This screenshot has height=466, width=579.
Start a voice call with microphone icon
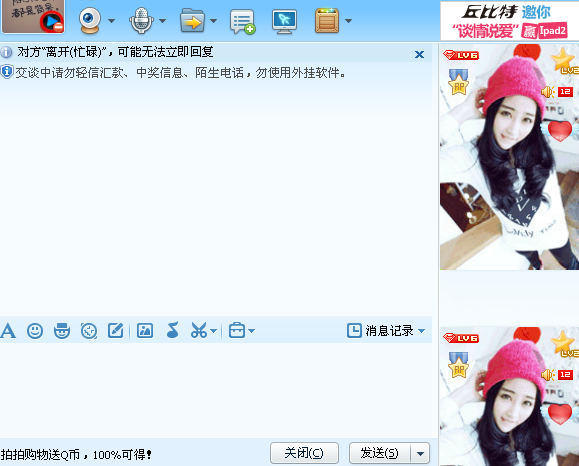coord(141,21)
